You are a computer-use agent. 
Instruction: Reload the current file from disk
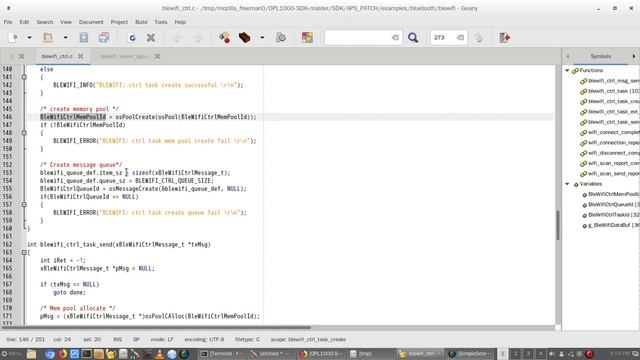click(132, 38)
